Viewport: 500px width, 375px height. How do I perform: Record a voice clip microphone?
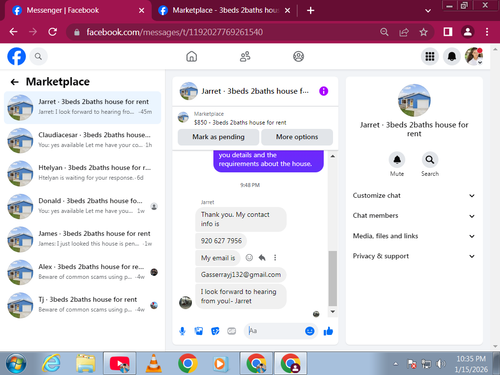coord(182,331)
